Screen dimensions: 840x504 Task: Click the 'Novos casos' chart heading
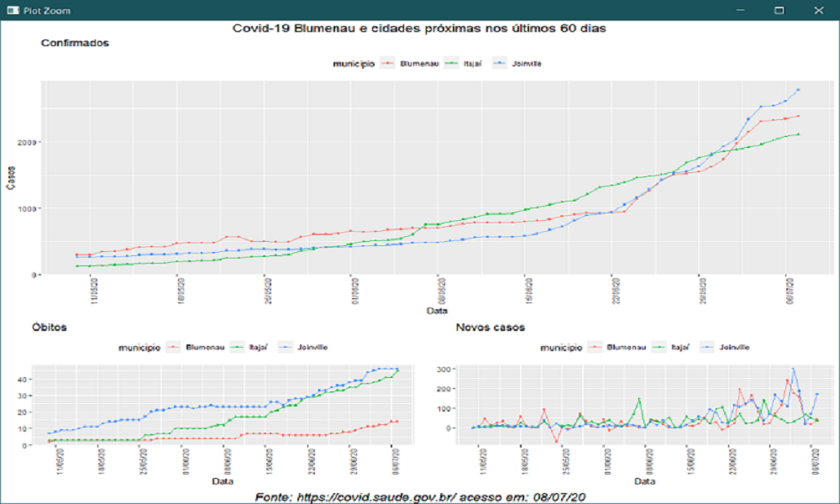point(491,328)
